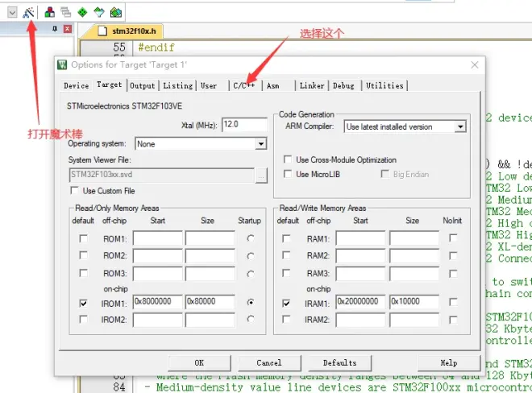Click the gray stacked-windows toolbar icon

(66, 13)
